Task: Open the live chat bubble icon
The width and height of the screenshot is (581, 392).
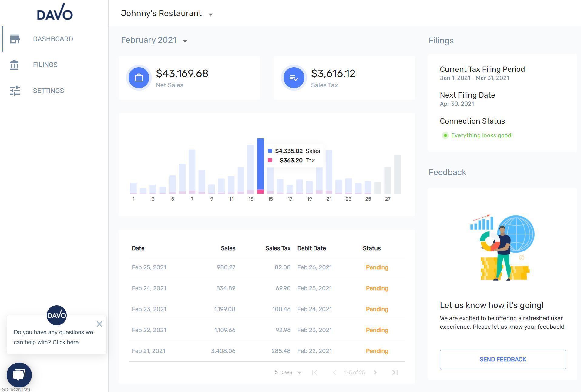Action: [x=19, y=375]
